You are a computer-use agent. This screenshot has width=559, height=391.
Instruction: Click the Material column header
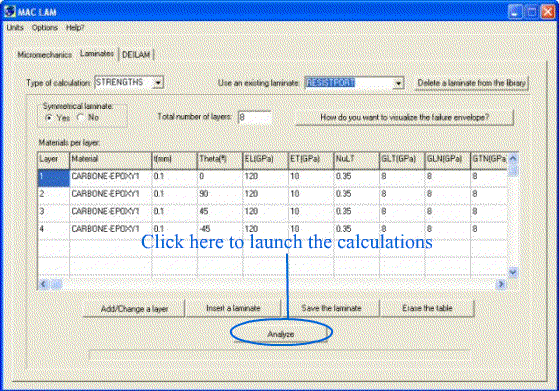tap(111, 161)
